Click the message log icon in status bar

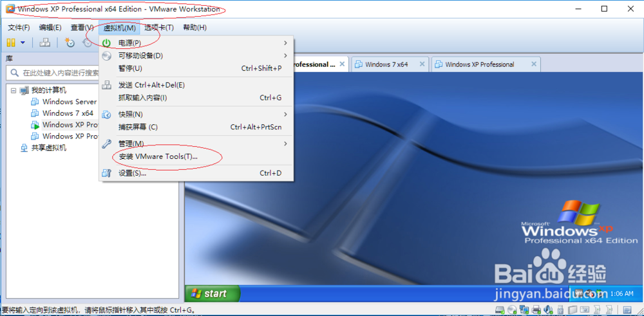[x=627, y=310]
